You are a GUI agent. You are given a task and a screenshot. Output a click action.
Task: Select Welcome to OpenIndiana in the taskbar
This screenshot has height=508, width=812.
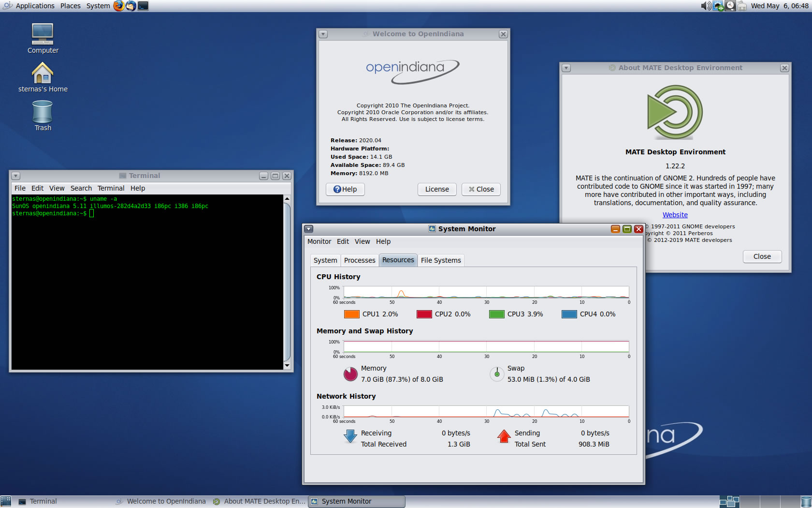tap(161, 502)
